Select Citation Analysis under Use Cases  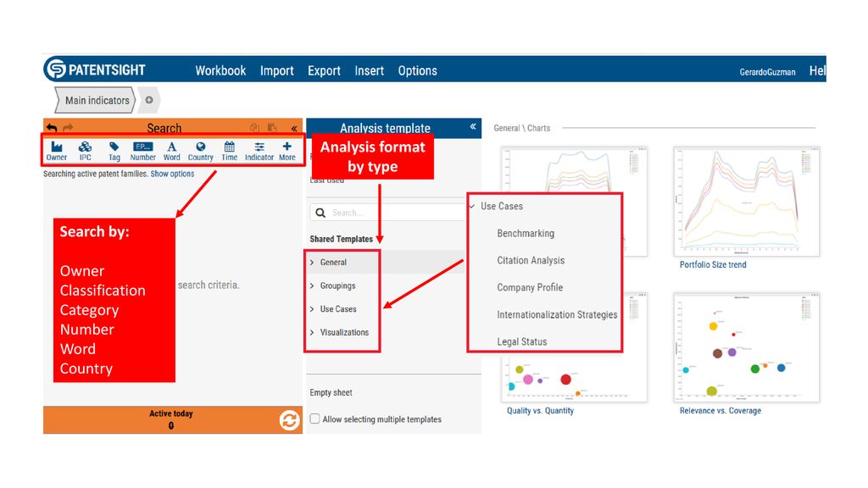tap(531, 260)
